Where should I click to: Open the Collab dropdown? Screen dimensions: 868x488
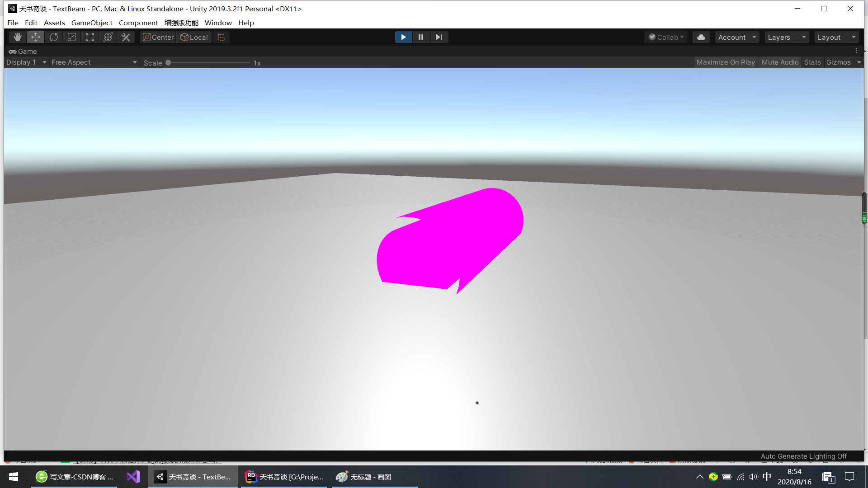pyautogui.click(x=666, y=37)
